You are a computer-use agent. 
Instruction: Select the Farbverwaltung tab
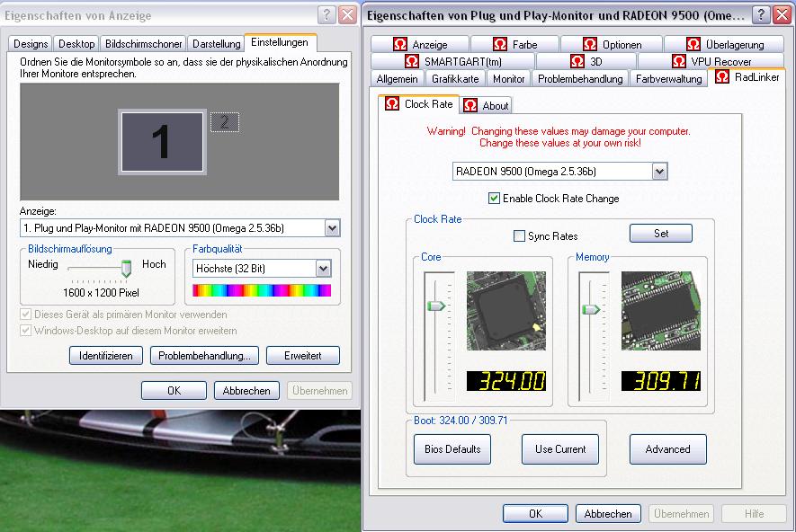pyautogui.click(x=668, y=78)
